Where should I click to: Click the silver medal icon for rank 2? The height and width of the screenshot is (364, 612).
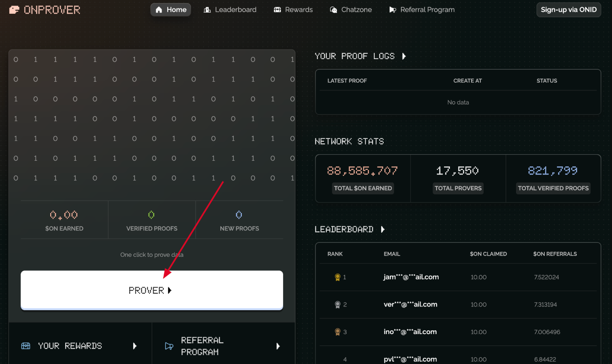coord(337,304)
